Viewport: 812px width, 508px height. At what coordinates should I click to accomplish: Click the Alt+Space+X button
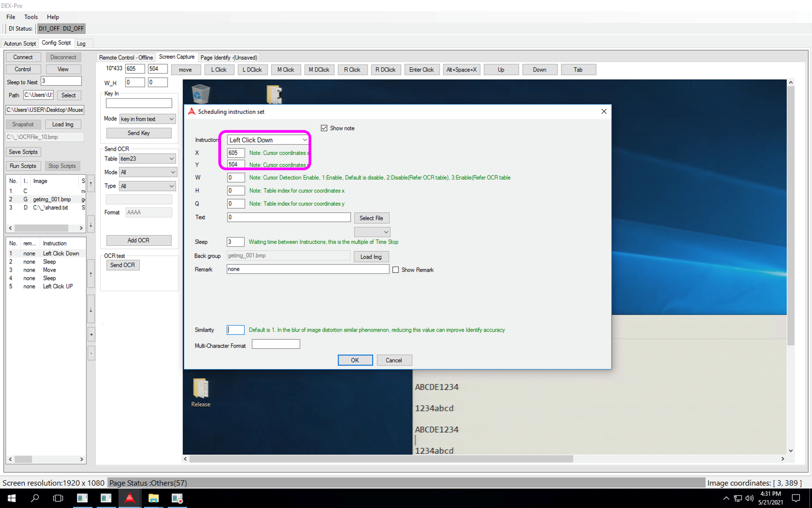point(461,70)
